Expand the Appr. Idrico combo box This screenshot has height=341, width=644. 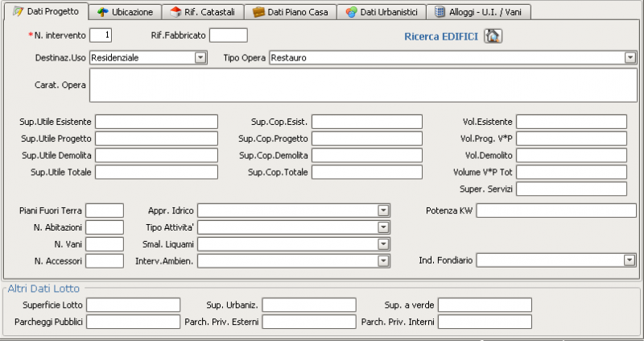(x=383, y=210)
